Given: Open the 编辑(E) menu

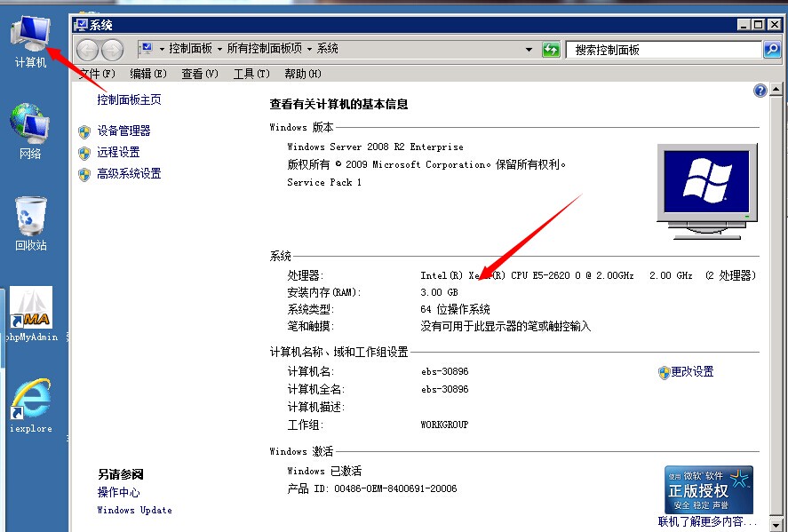Looking at the screenshot, I should point(148,74).
